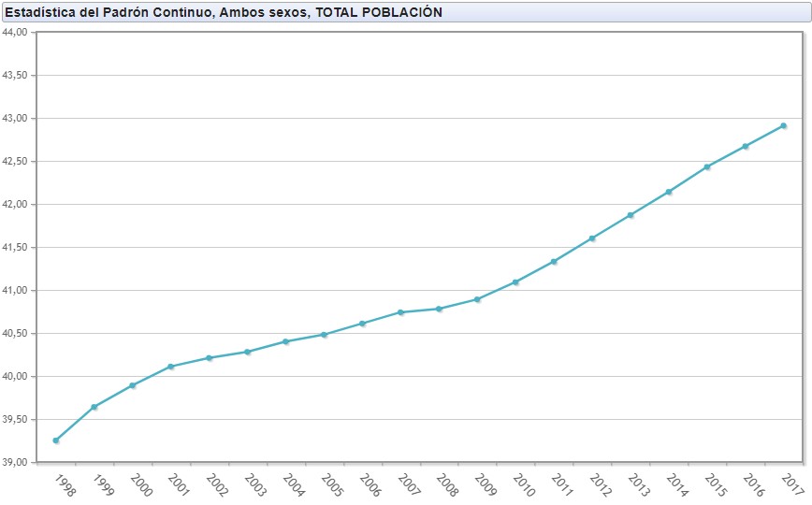Click the 2007 data point marker
812x505 pixels.
coord(400,312)
